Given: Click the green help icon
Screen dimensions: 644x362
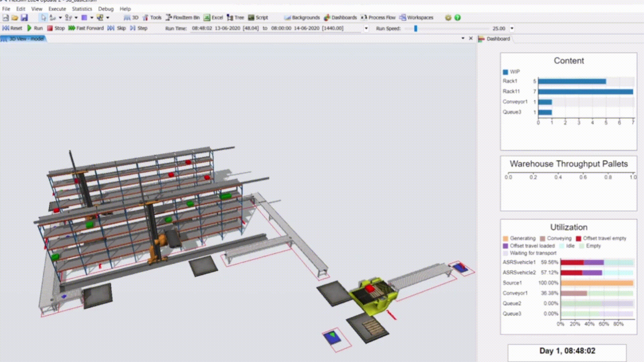Looking at the screenshot, I should (x=458, y=17).
